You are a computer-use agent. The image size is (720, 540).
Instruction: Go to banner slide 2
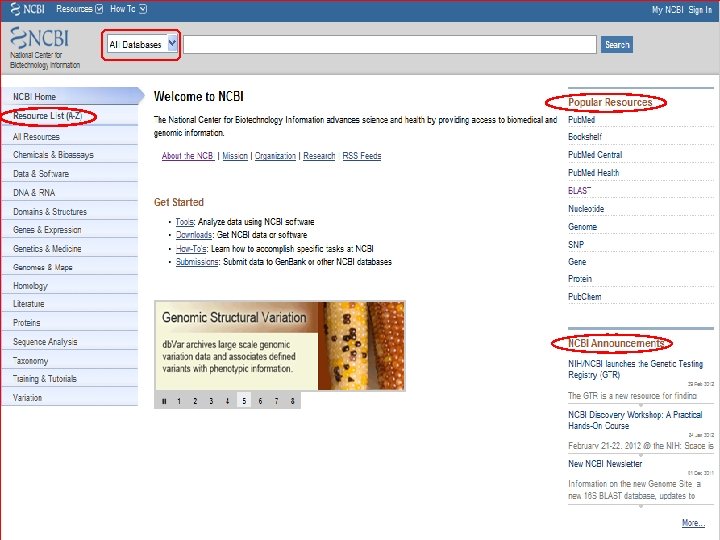(195, 401)
